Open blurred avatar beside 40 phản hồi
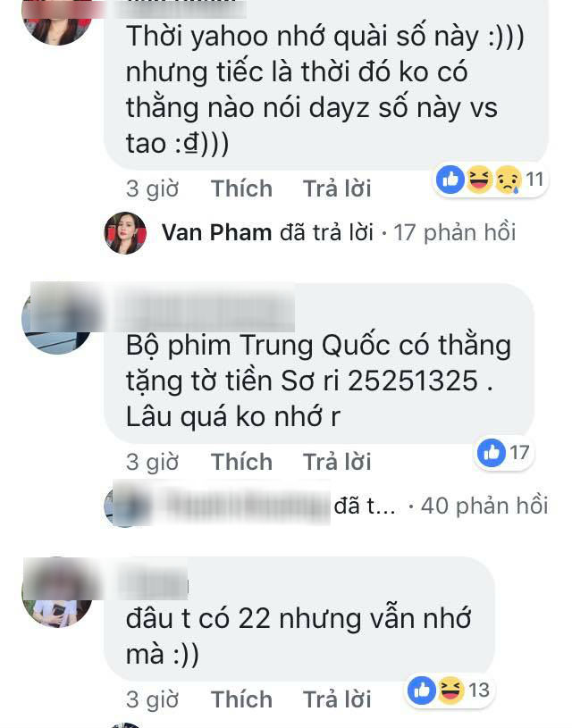Image resolution: width=572 pixels, height=728 pixels. click(x=125, y=506)
